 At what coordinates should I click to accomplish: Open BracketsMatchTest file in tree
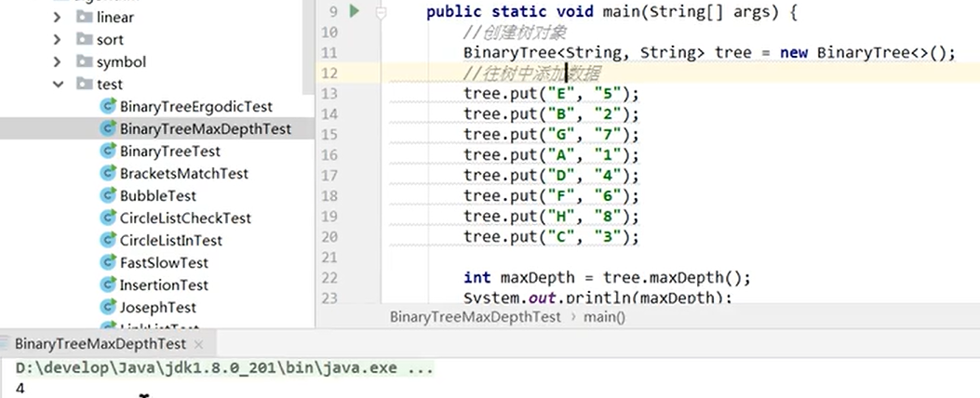[x=184, y=174]
